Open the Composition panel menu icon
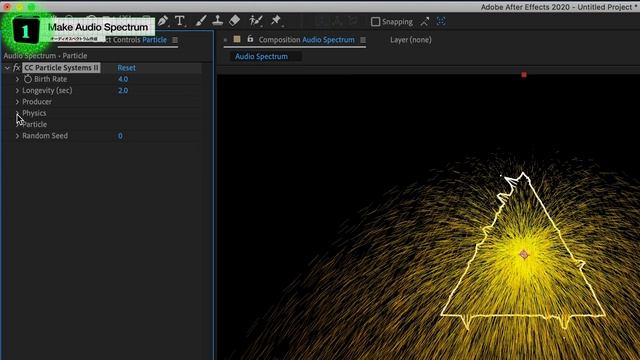This screenshot has height=360, width=640. pyautogui.click(x=363, y=40)
